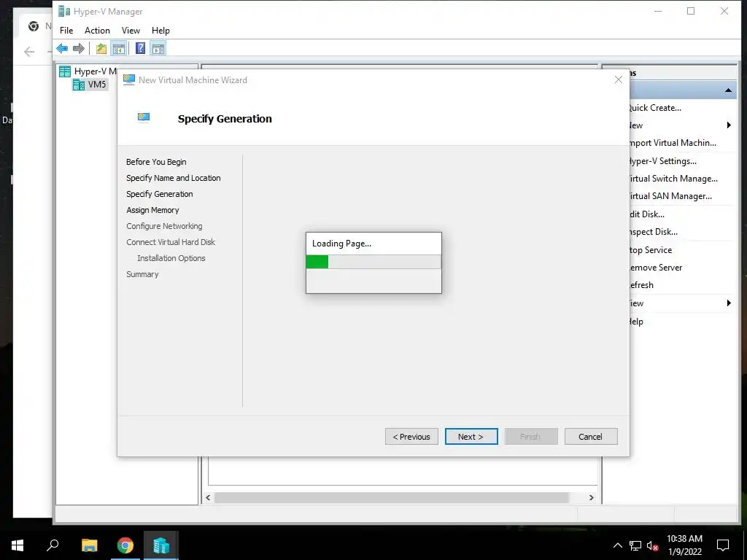Open Hyper-V Settings from Actions pane
Screen dimensions: 747x560
(x=662, y=161)
